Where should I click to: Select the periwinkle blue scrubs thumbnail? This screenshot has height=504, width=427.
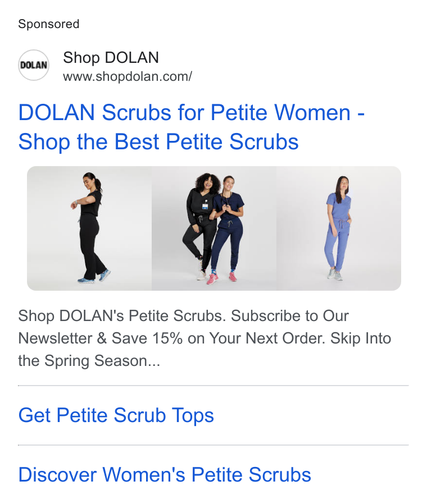pos(339,228)
